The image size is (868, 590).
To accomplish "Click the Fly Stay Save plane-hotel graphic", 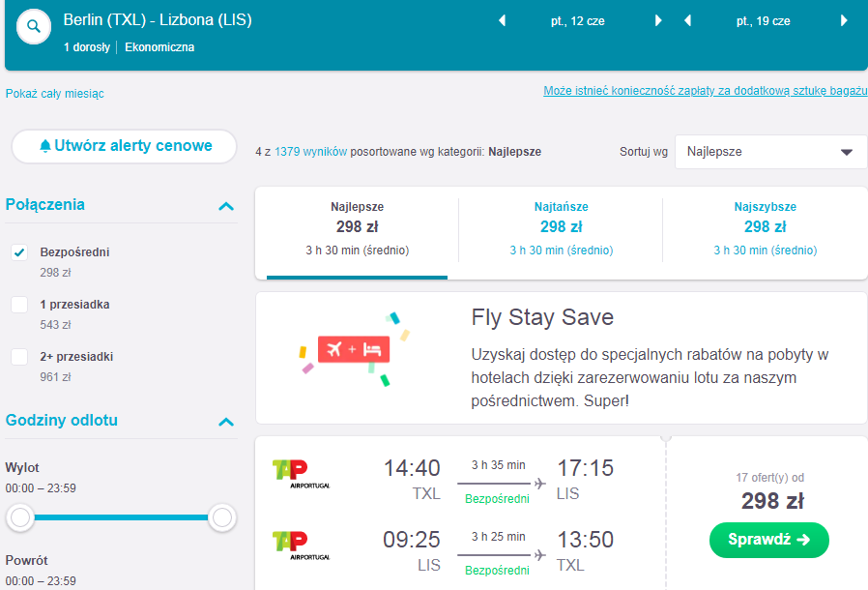I will tap(355, 349).
